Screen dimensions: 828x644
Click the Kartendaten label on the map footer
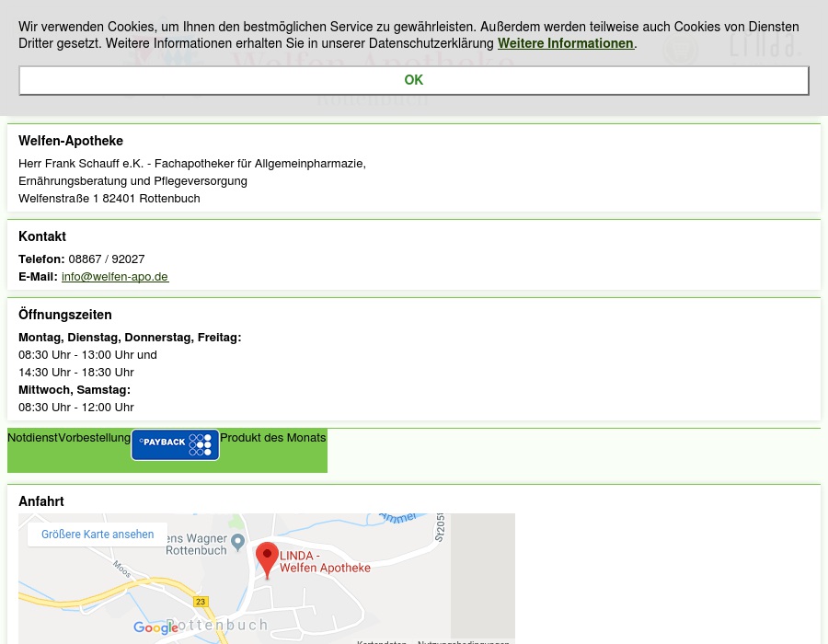click(x=386, y=641)
